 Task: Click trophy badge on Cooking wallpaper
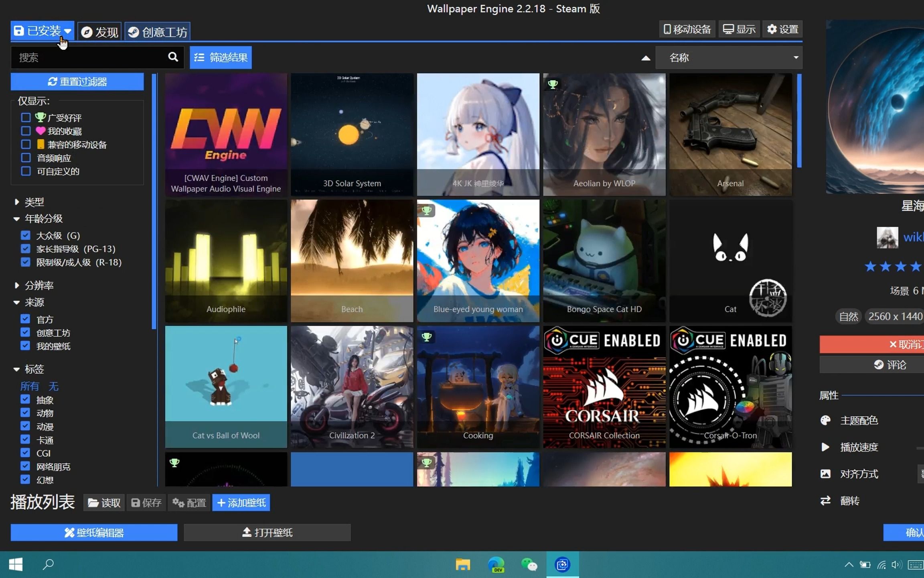(x=427, y=337)
